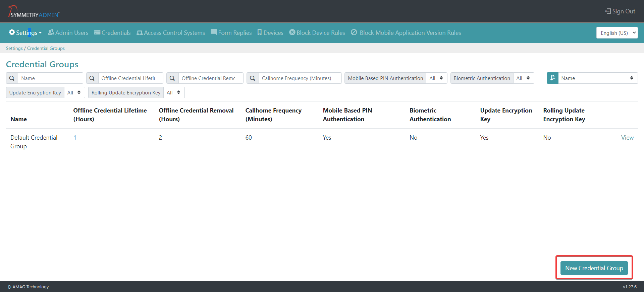Click search icon beside Offline Credential Removal filter

(172, 78)
